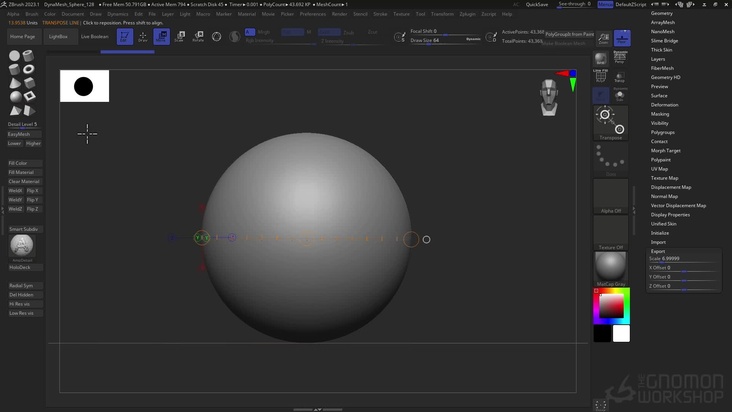This screenshot has width=732, height=412.
Task: Toggle the A auto-masking button
Action: [x=250, y=32]
